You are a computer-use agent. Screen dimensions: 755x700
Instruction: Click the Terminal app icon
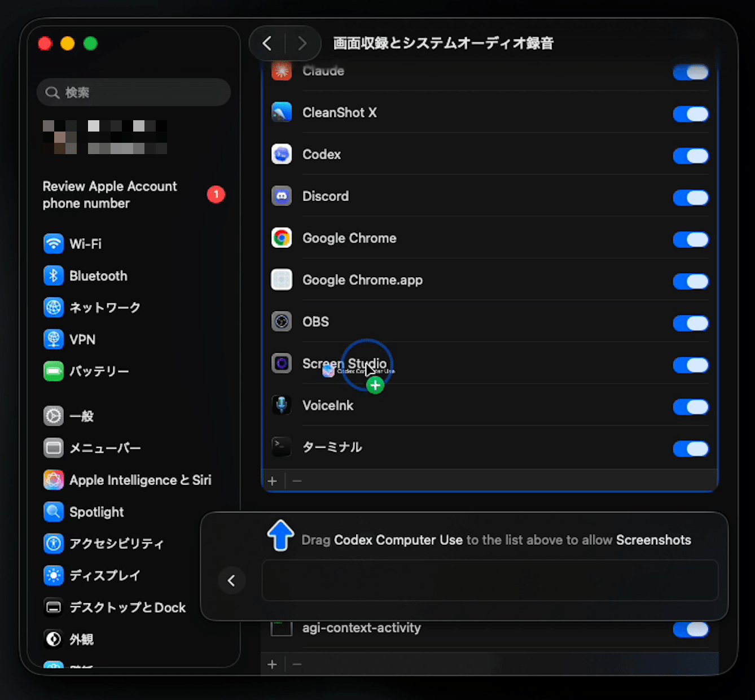click(282, 447)
